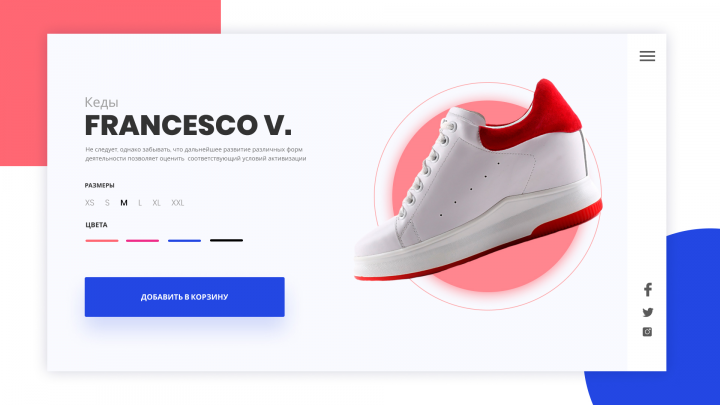Open the Twitter social icon
Image resolution: width=720 pixels, height=405 pixels.
click(647, 312)
